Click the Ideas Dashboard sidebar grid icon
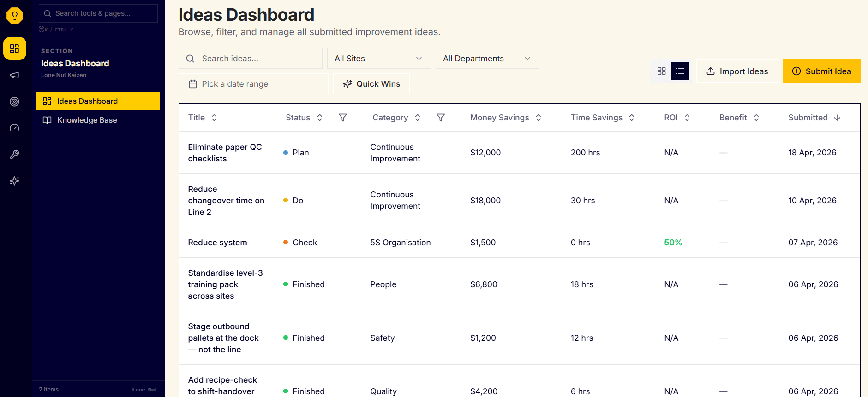 47,101
